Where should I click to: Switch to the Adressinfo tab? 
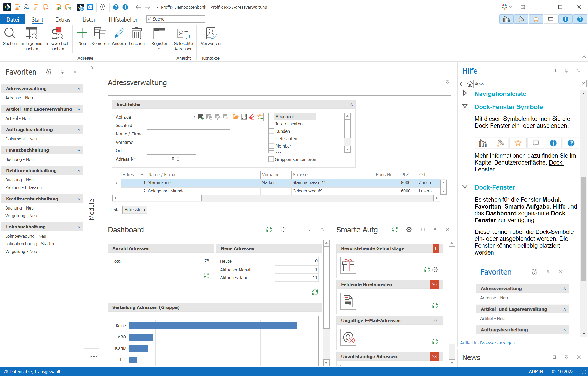(x=135, y=210)
